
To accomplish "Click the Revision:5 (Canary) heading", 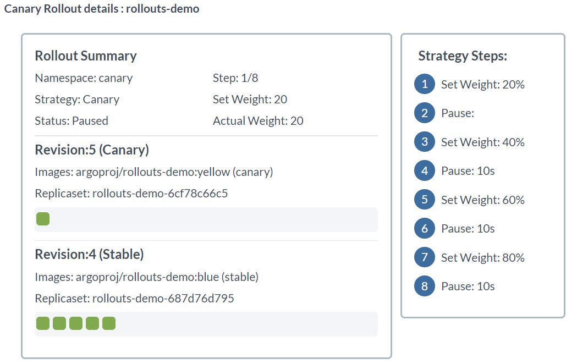I will coord(91,150).
